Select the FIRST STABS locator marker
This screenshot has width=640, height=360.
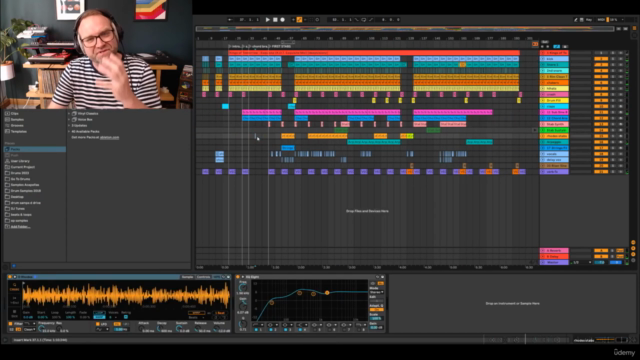[x=280, y=47]
